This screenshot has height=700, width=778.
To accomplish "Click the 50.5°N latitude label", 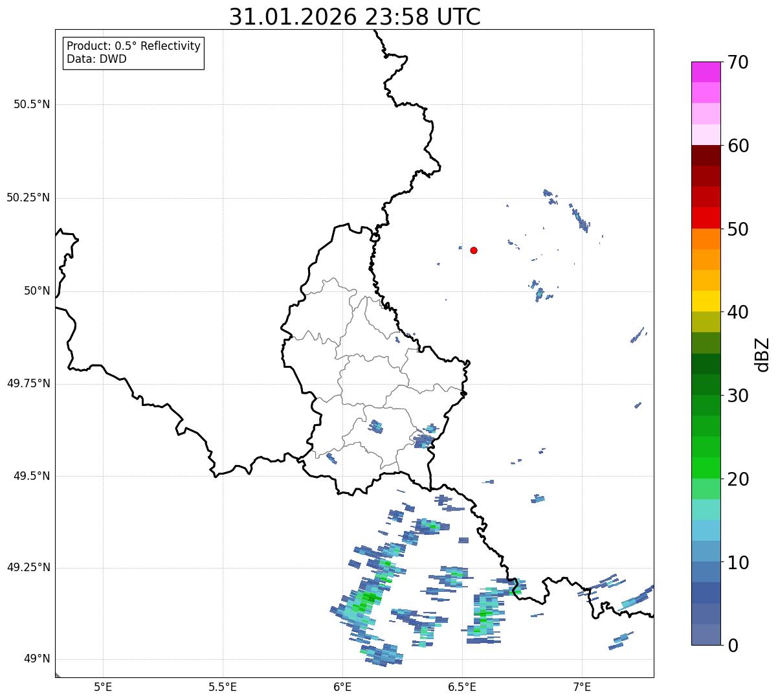I will (x=32, y=104).
